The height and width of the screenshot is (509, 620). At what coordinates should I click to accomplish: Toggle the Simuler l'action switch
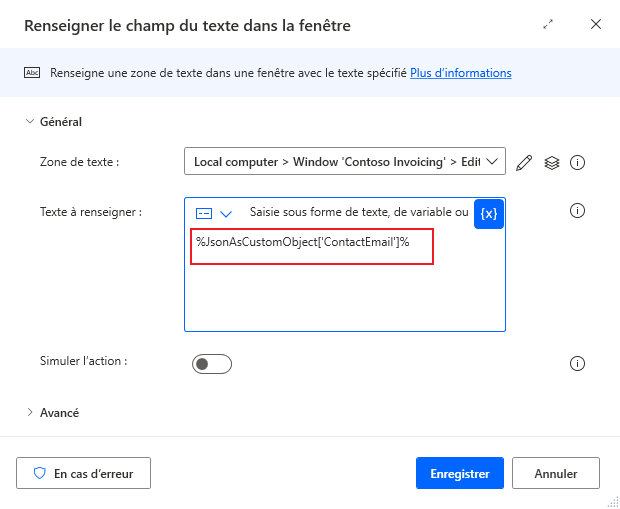[212, 364]
